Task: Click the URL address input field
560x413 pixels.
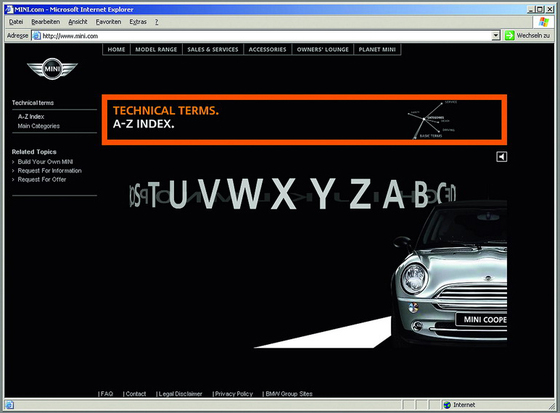Action: (266, 36)
